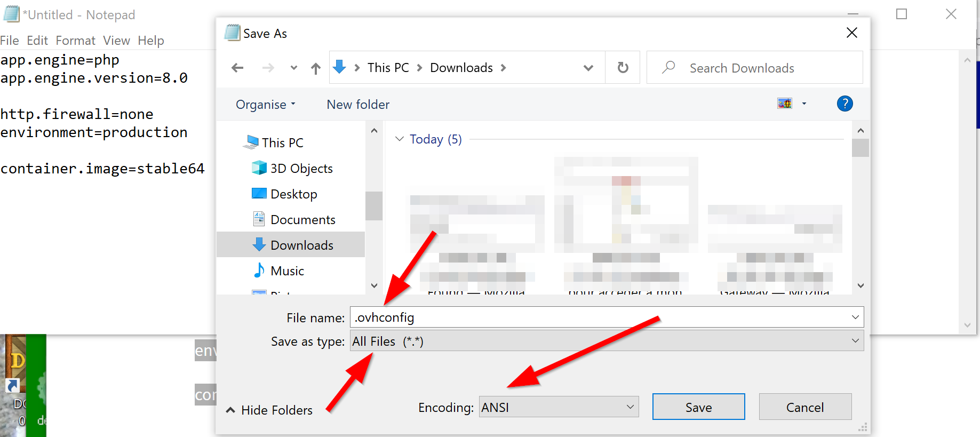
Task: Click the File name input field
Action: [x=597, y=317]
